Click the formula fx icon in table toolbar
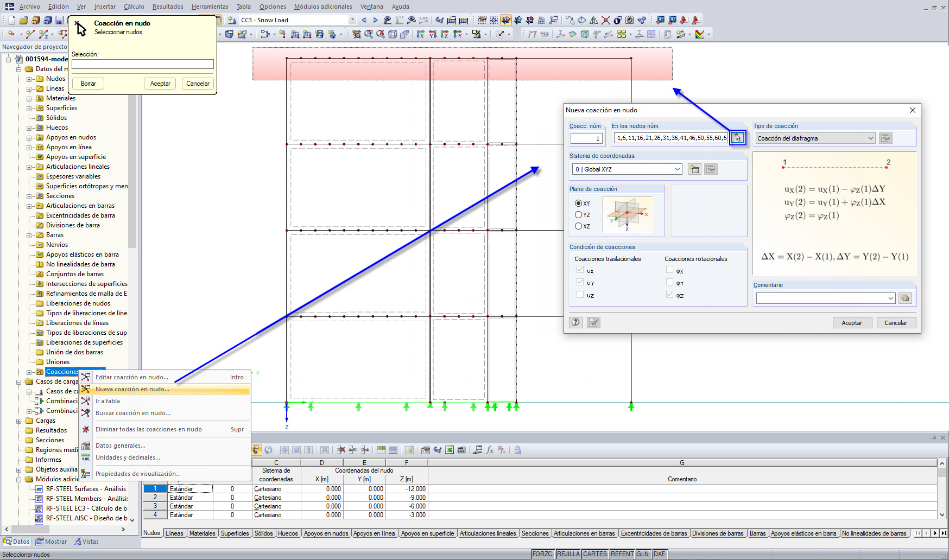Image resolution: width=949 pixels, height=560 pixels. (490, 450)
